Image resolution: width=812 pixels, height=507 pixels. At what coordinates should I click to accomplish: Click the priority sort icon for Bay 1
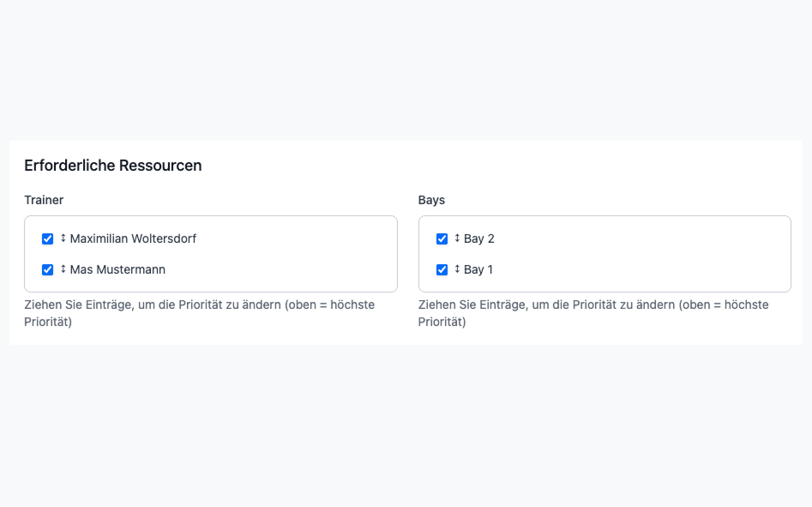click(x=457, y=269)
